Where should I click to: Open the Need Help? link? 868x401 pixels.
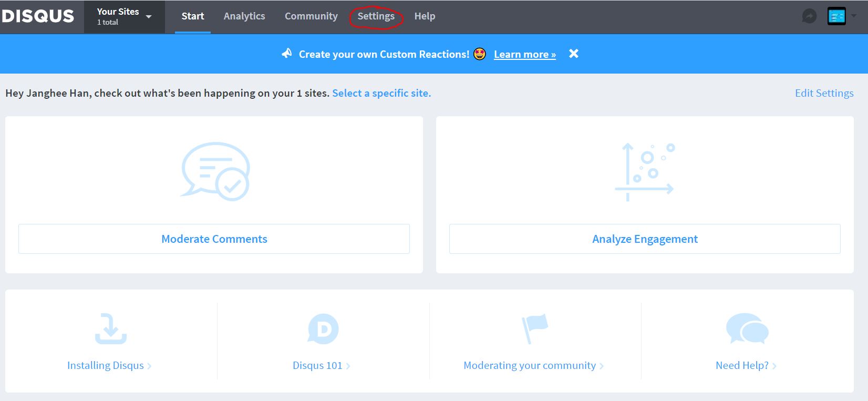click(746, 366)
